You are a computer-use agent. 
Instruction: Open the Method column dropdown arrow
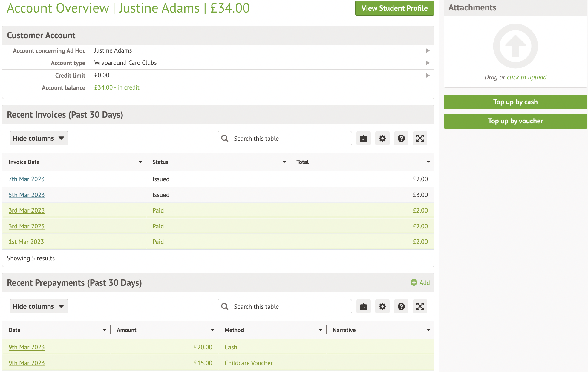[x=320, y=330]
